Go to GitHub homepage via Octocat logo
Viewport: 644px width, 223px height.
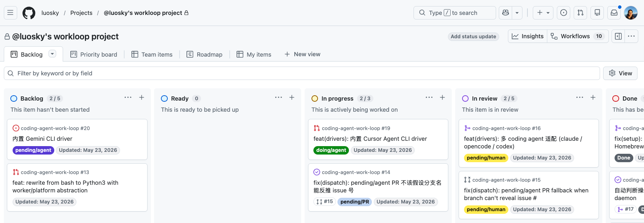[29, 13]
